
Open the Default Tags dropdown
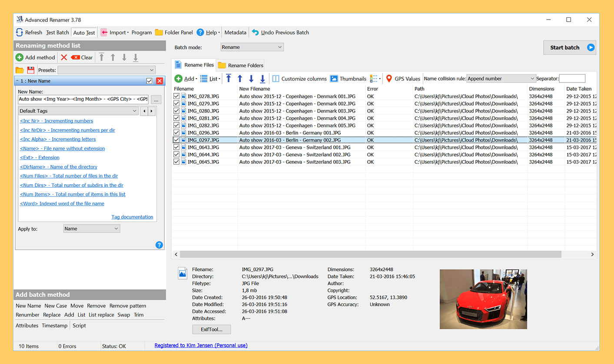(79, 111)
